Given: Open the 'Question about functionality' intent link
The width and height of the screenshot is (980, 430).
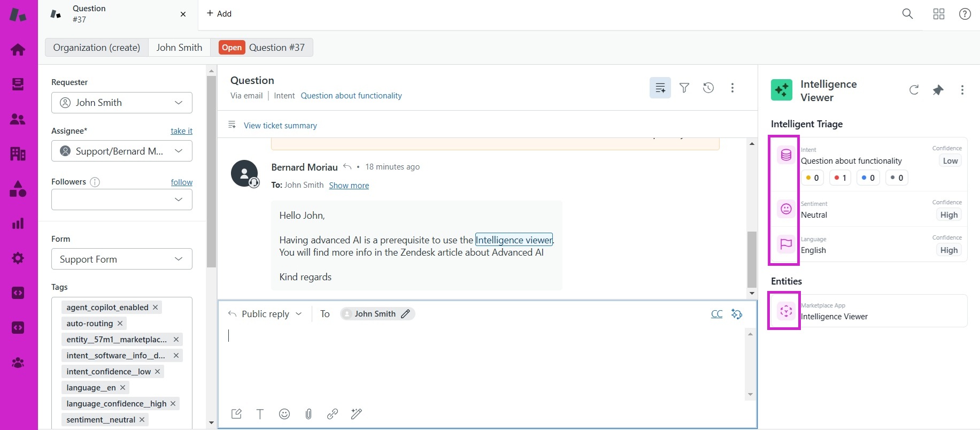Looking at the screenshot, I should (x=351, y=96).
